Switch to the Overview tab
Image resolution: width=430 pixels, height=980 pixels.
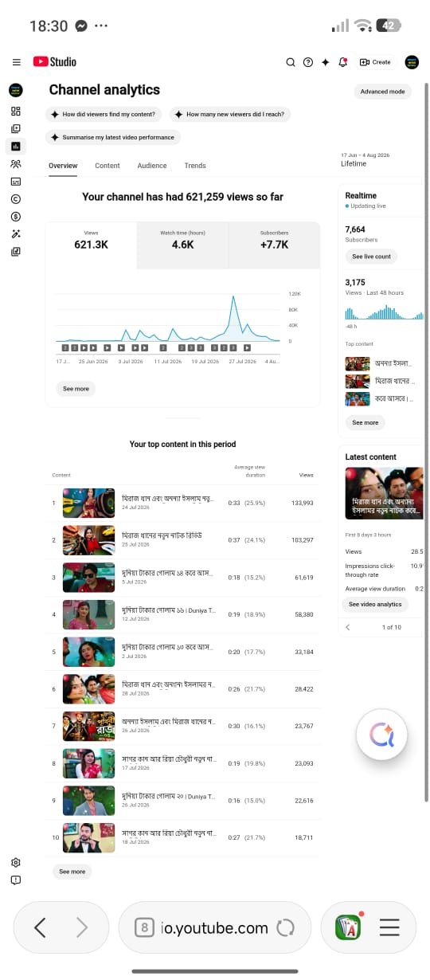(x=63, y=166)
